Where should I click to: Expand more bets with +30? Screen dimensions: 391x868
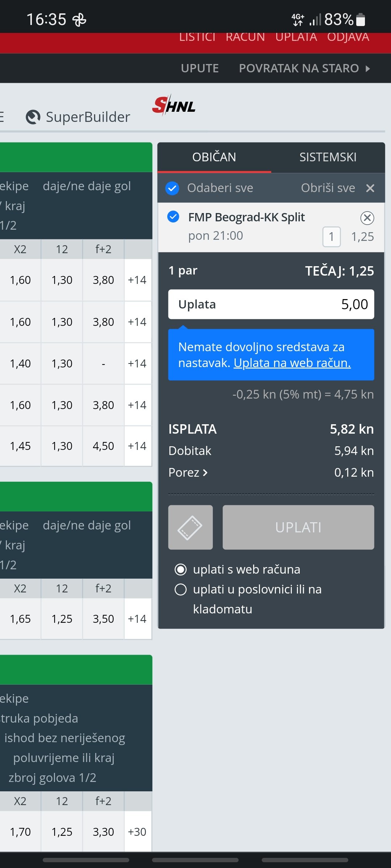(138, 832)
